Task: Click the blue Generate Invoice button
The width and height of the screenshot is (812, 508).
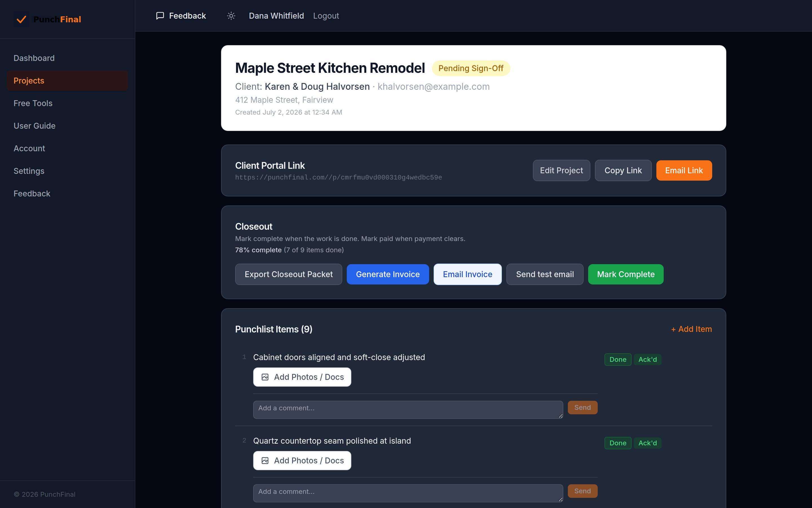Action: (x=388, y=274)
